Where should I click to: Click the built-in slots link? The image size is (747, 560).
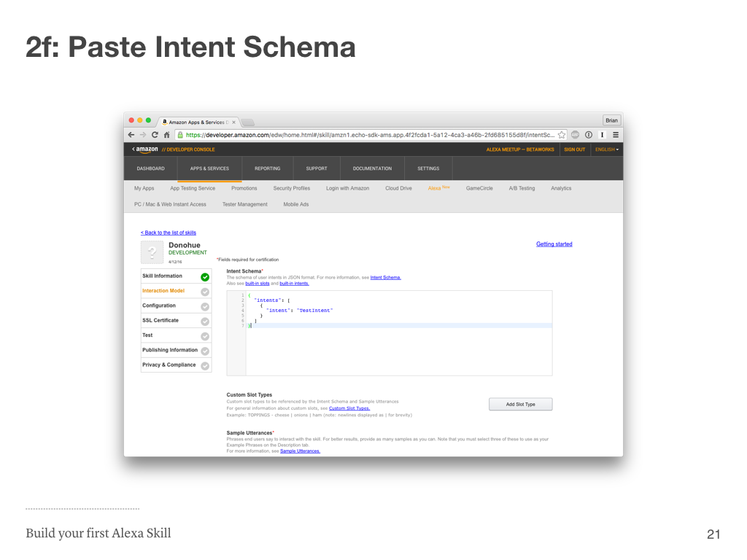pos(258,284)
